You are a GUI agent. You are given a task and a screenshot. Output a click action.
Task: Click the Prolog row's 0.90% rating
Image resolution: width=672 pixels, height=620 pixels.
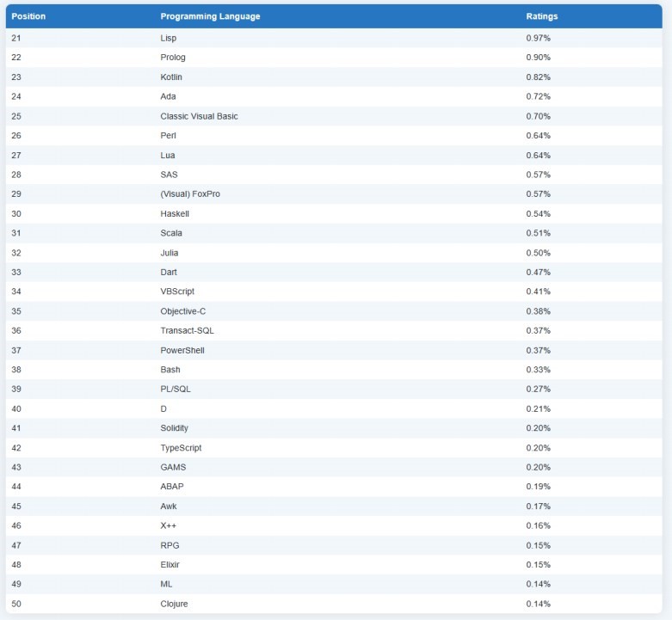pos(538,58)
